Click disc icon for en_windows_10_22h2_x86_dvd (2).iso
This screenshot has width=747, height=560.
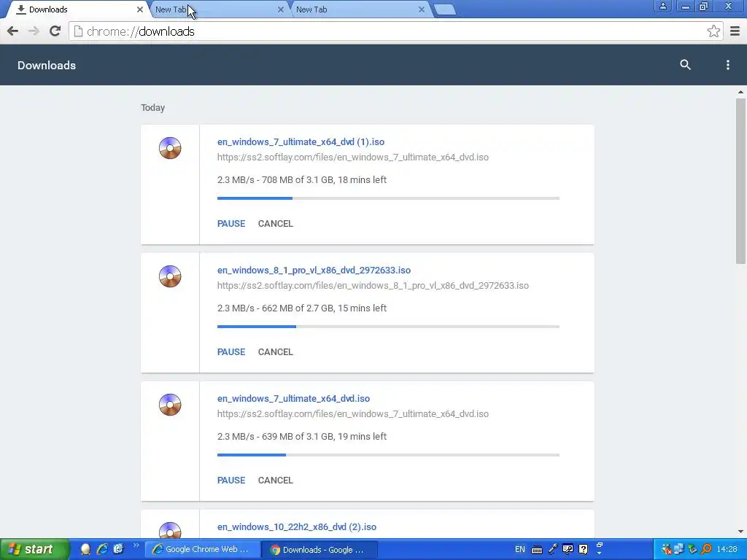(170, 530)
